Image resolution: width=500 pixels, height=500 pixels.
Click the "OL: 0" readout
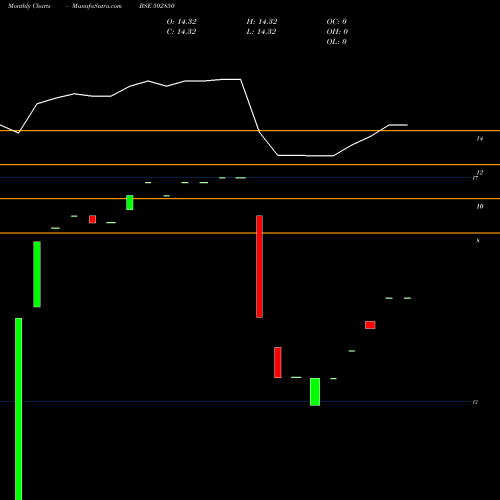[337, 42]
